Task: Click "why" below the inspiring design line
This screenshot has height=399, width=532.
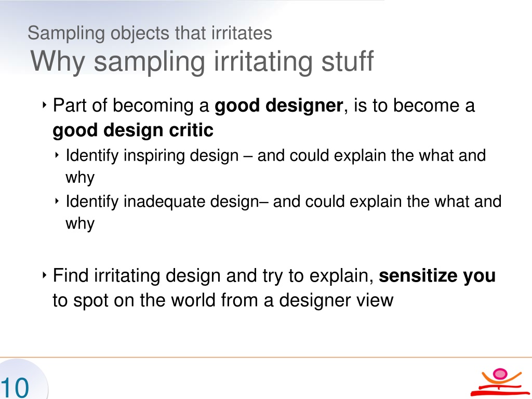Action: 80,178
